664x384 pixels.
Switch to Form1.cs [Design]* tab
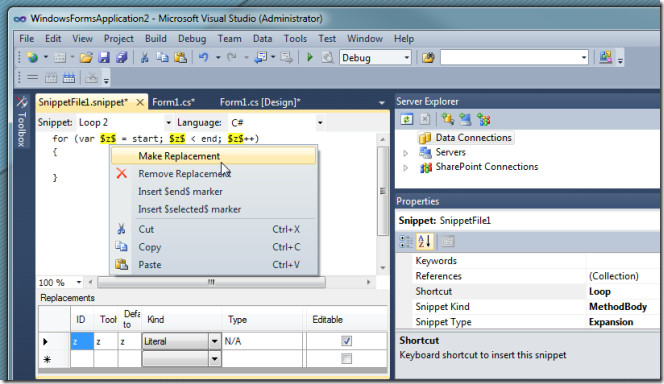pos(260,102)
